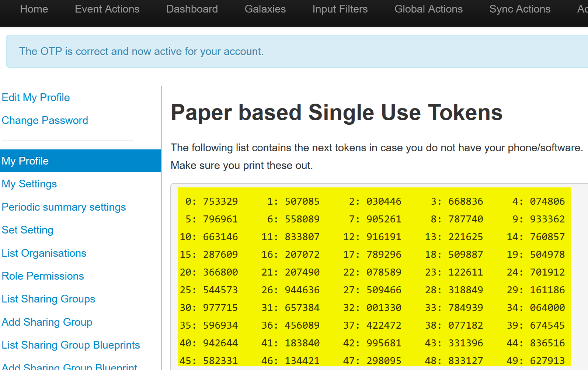This screenshot has height=370, width=588.
Task: Select token 43 value 331396
Action: pos(466,343)
